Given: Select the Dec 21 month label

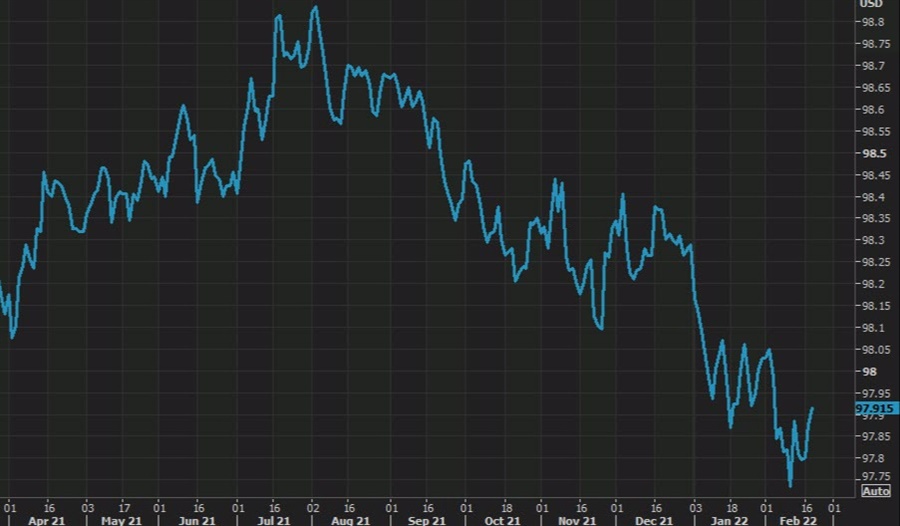Looking at the screenshot, I should (x=654, y=520).
